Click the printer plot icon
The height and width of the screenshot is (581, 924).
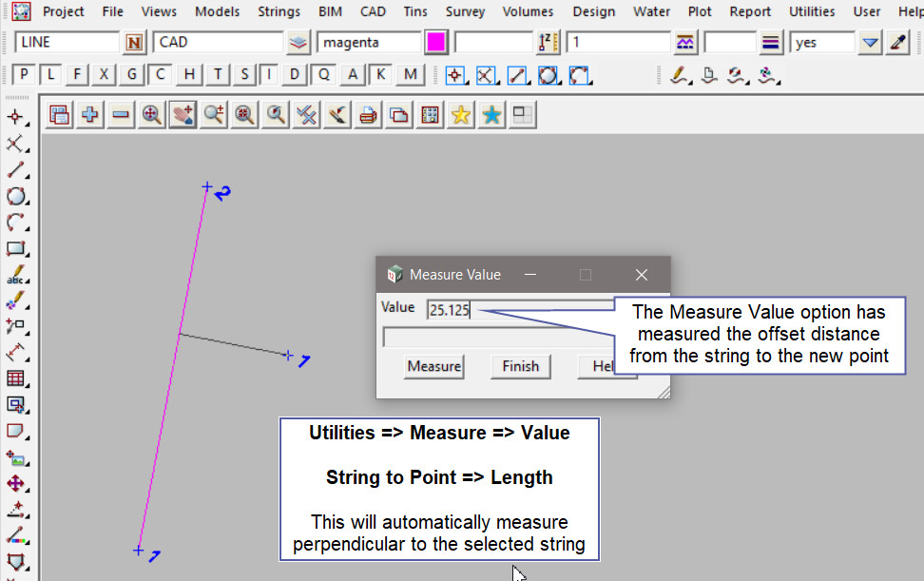pos(368,115)
